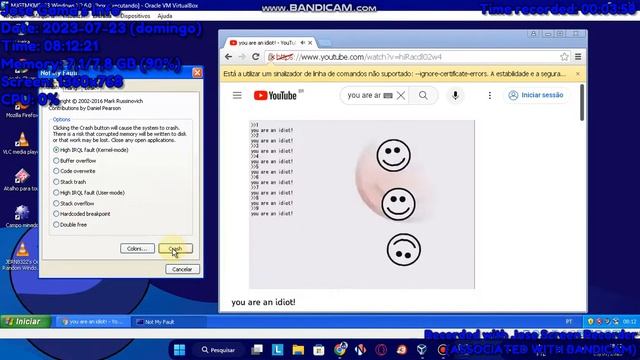The height and width of the screenshot is (360, 640).
Task: Start voice search with the microphone
Action: 455,96
